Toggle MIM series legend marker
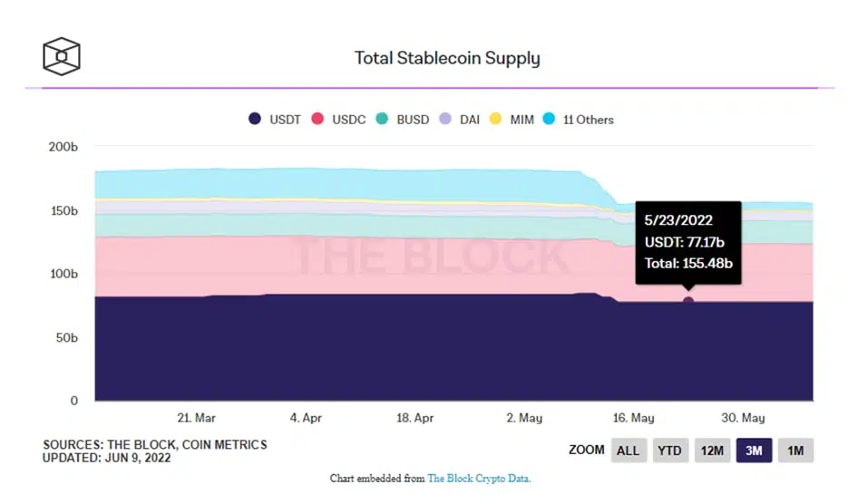 (496, 120)
